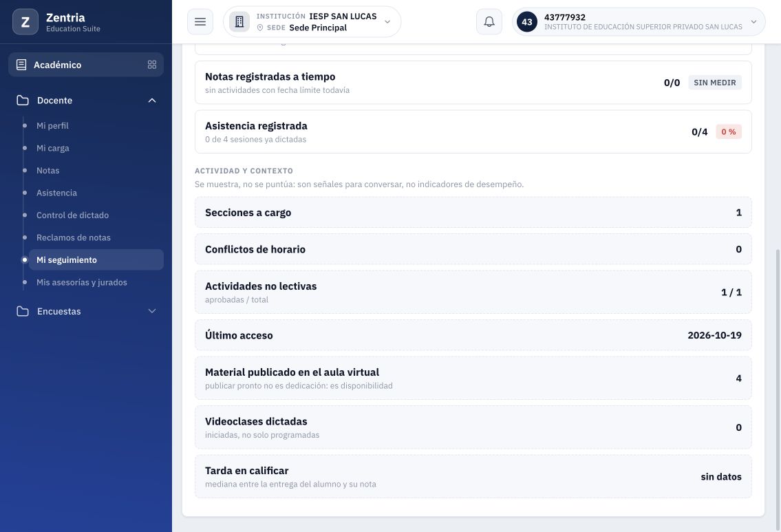781x532 pixels.
Task: Open the institution selector dropdown chevron
Action: (387, 22)
